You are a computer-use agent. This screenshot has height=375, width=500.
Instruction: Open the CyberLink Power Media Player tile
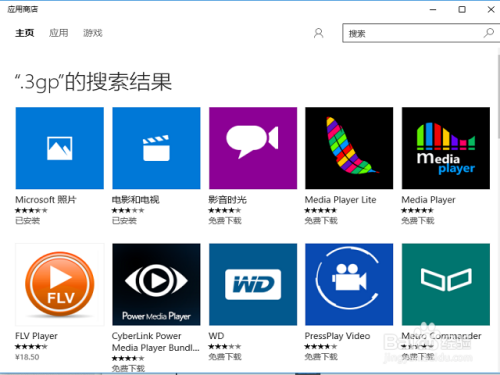pos(156,284)
